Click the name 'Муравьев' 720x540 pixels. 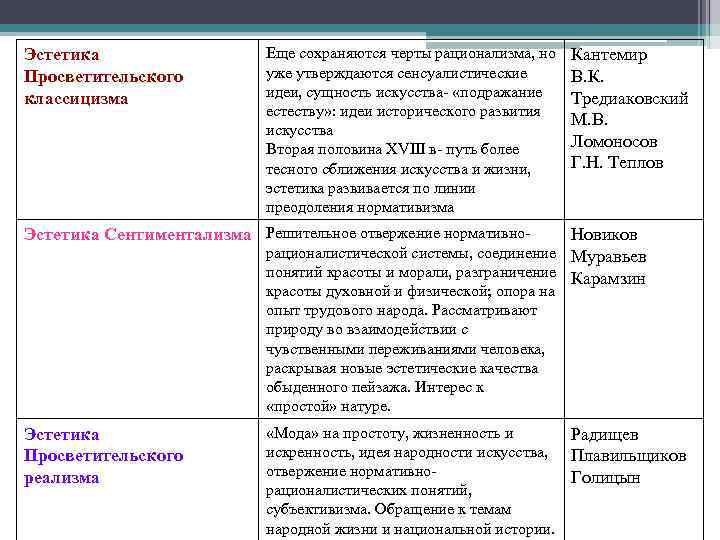608,257
